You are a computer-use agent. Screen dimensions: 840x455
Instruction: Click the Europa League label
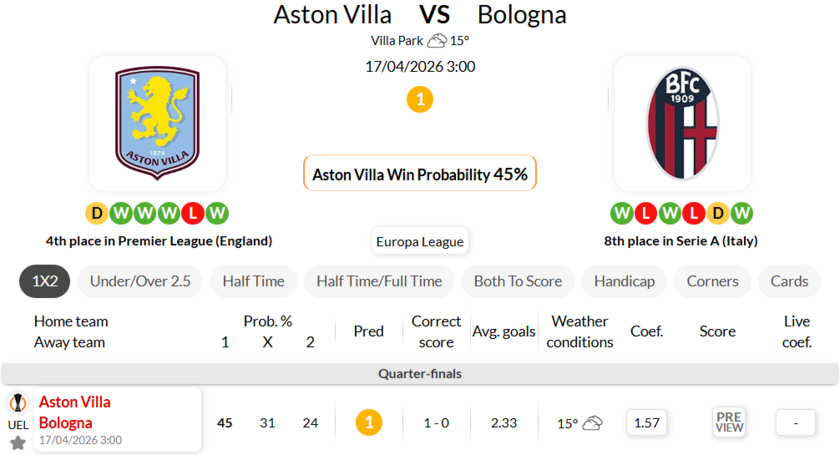[420, 241]
